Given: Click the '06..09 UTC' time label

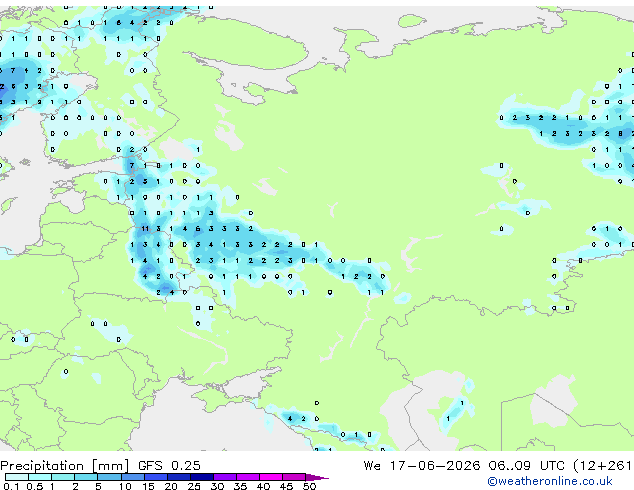Looking at the screenshot, I should (526, 466).
